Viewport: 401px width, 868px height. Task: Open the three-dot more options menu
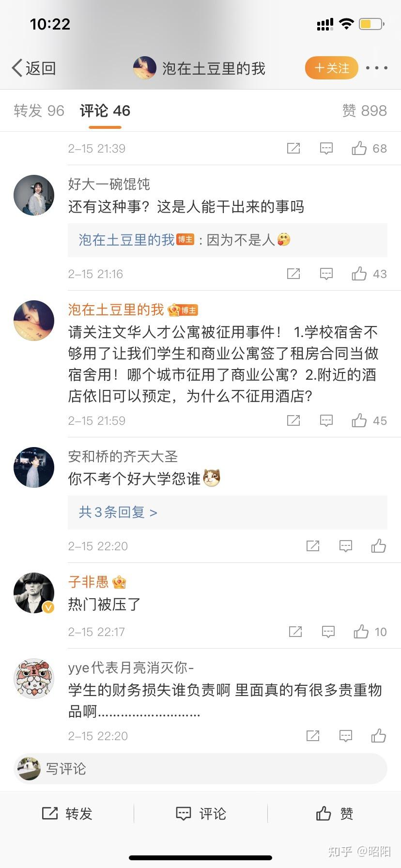377,68
